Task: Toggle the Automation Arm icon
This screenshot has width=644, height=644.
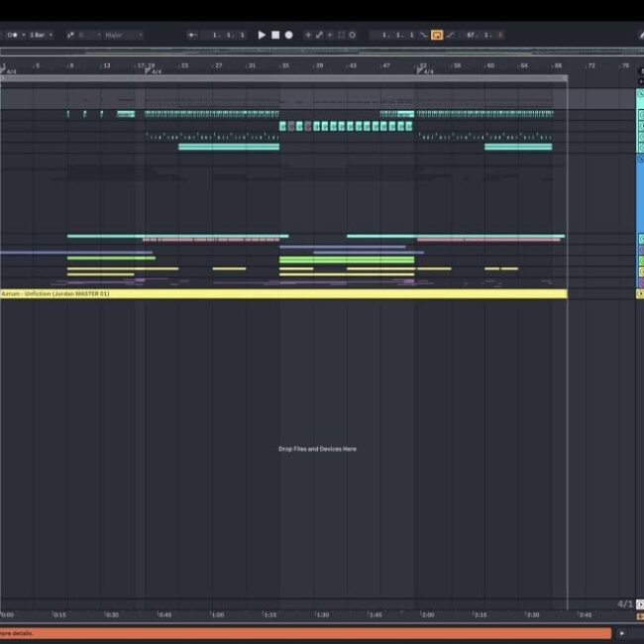Action: [x=319, y=35]
